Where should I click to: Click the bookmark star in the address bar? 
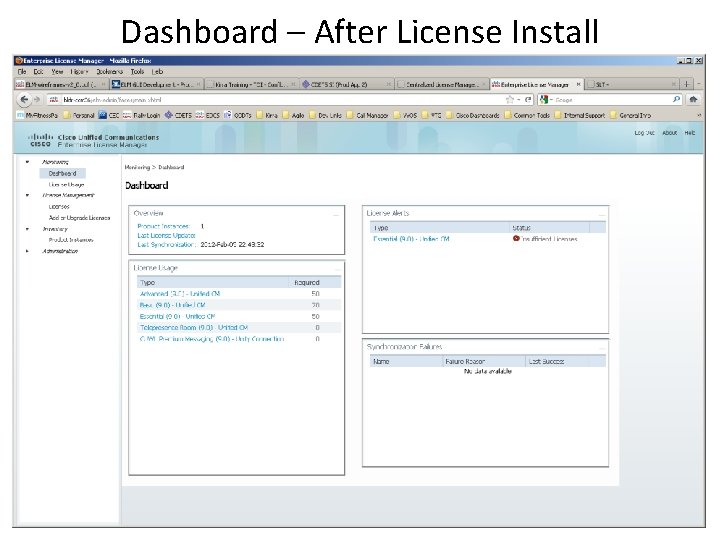[x=510, y=100]
